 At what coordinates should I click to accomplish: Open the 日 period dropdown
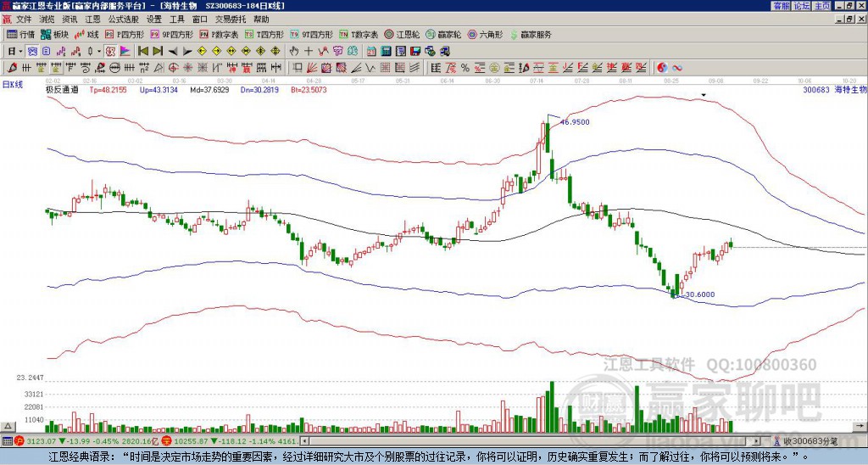(x=15, y=51)
